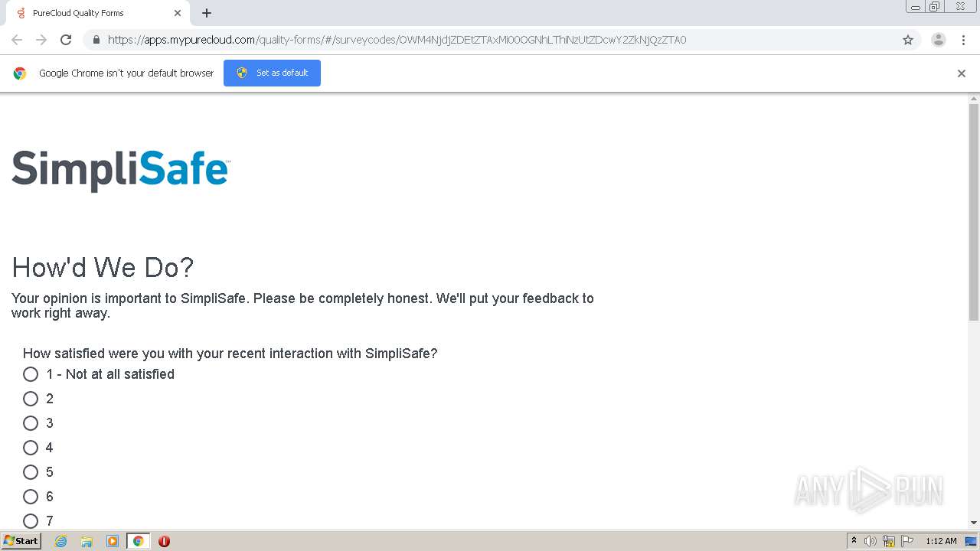Click the address bar URL
Image resolution: width=980 pixels, height=551 pixels.
397,40
